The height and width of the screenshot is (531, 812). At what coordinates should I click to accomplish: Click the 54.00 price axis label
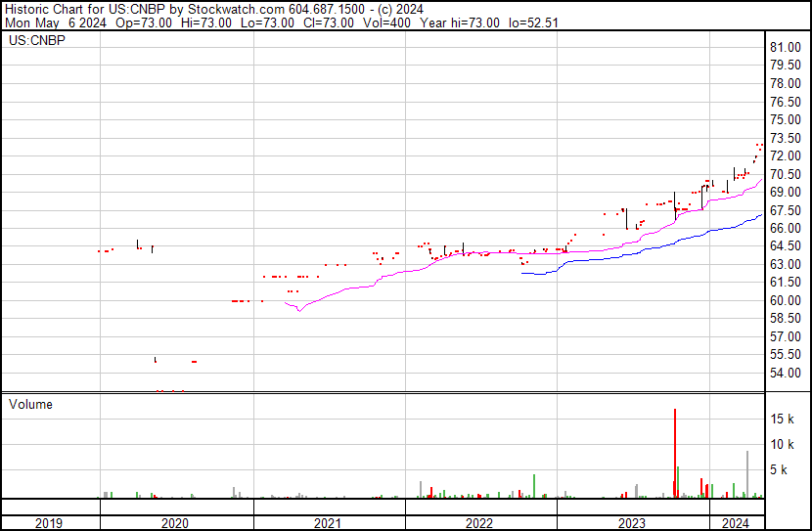[786, 373]
